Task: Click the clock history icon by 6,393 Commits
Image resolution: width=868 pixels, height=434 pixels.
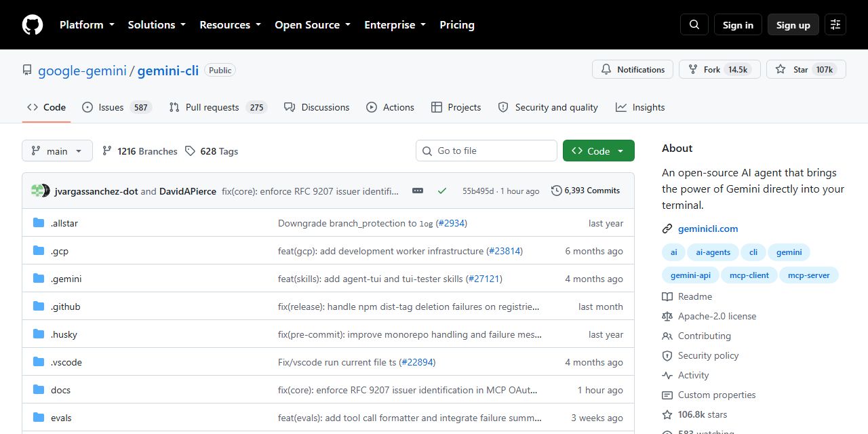Action: [x=557, y=191]
